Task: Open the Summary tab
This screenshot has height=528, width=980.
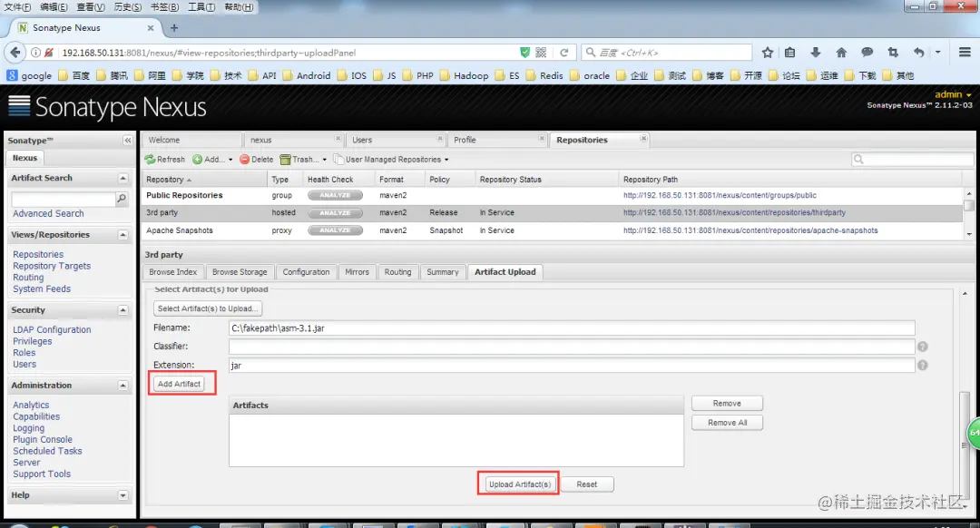Action: (443, 272)
